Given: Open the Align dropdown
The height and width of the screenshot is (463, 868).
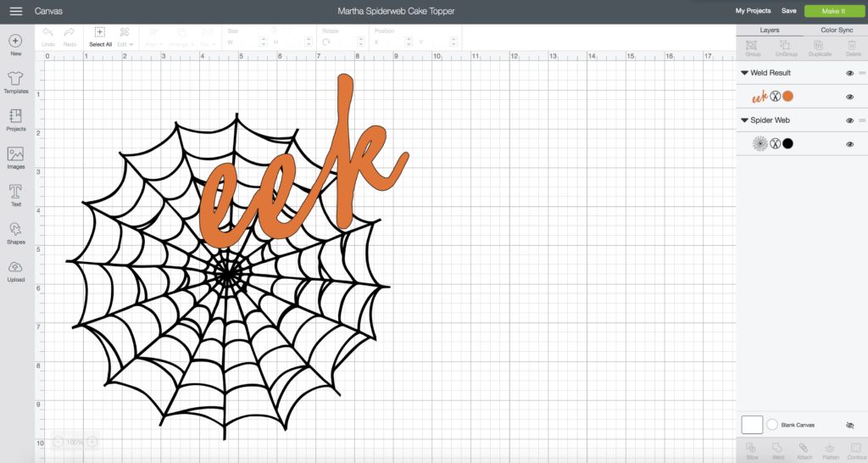Looking at the screenshot, I should pos(154,37).
